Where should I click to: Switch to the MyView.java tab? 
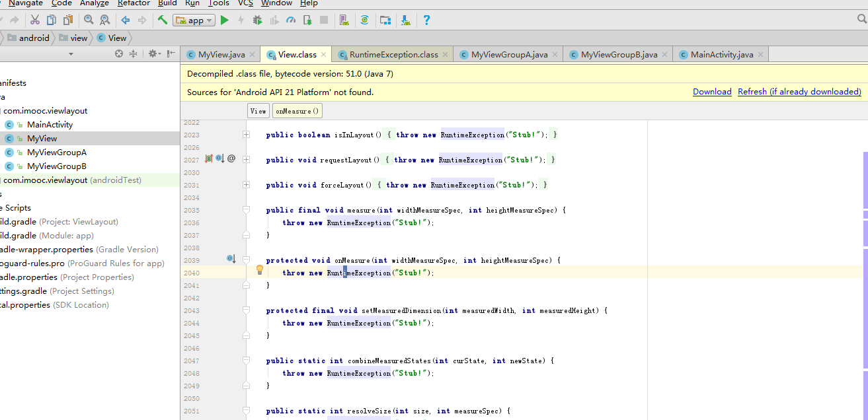(x=221, y=55)
